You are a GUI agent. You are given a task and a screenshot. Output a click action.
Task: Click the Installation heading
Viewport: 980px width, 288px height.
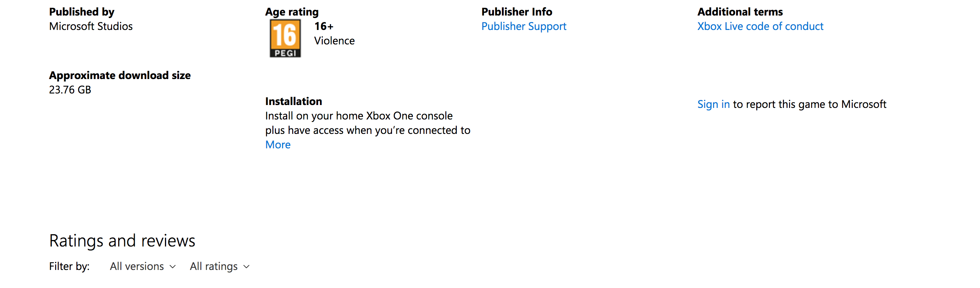(293, 101)
